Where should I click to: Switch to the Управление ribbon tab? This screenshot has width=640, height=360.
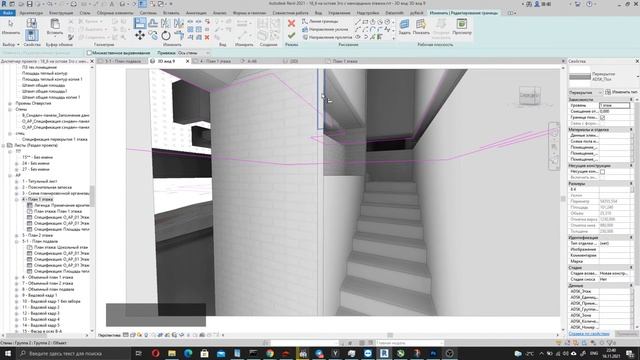[339, 13]
